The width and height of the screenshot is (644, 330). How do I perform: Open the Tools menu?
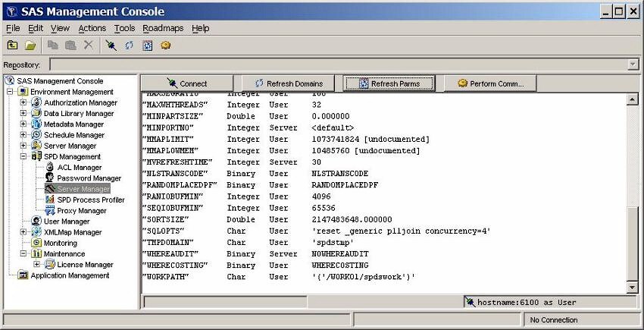(124, 28)
